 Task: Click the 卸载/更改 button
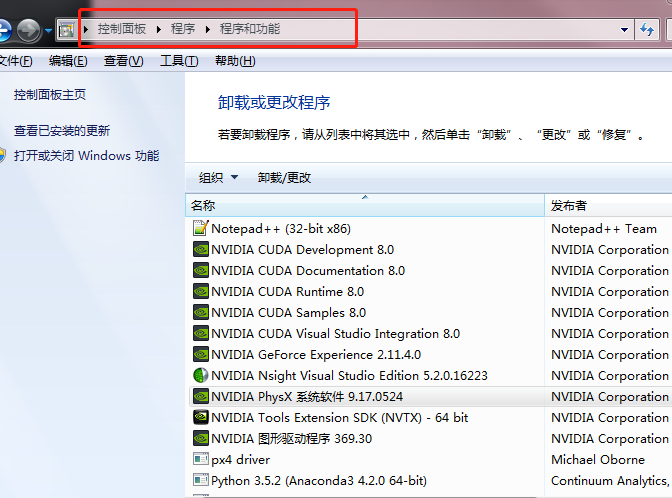click(x=284, y=177)
